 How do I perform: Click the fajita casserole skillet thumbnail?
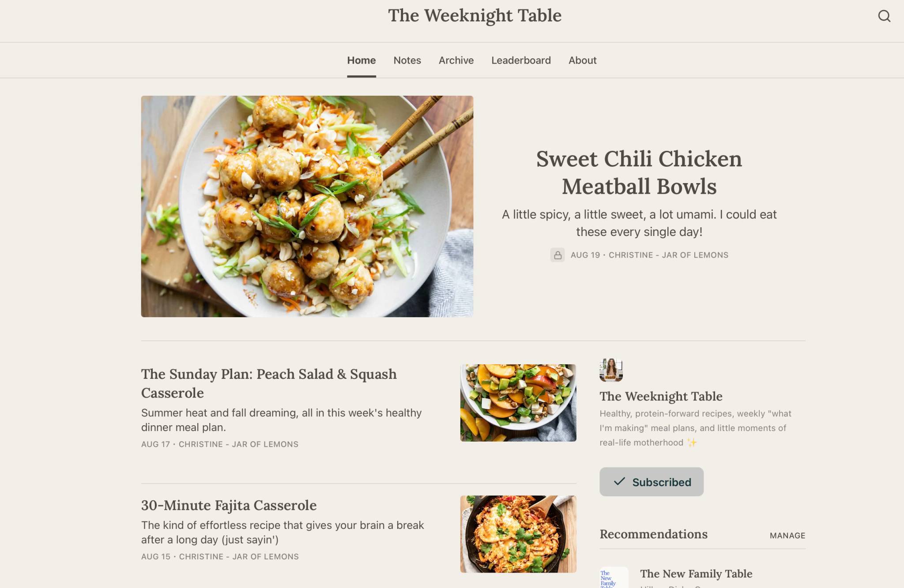[x=518, y=534]
